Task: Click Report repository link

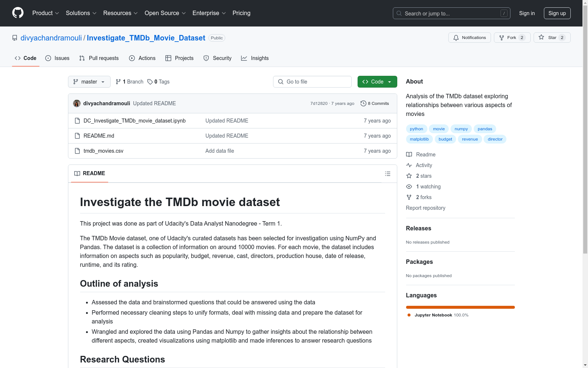Action: click(426, 208)
